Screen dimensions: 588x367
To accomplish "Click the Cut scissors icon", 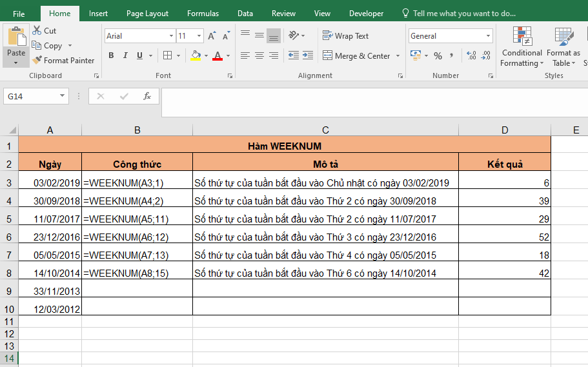I will (x=37, y=30).
